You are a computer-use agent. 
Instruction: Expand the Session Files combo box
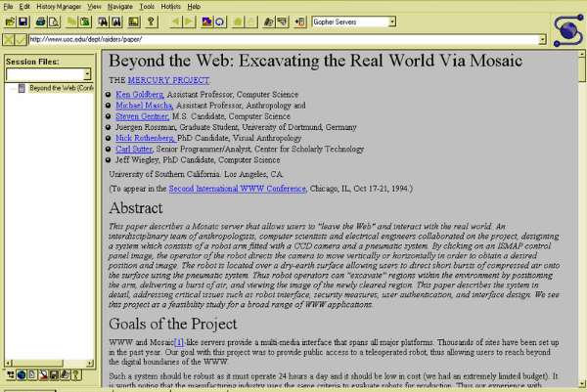click(x=87, y=74)
